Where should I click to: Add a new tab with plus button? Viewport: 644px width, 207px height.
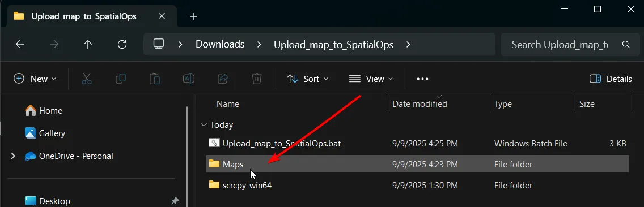coord(193,16)
